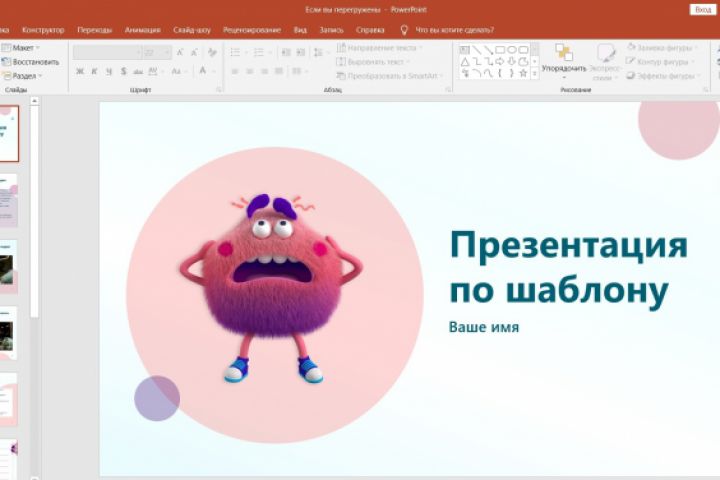Toggle italic К formatting
The height and width of the screenshot is (480, 720).
94,71
